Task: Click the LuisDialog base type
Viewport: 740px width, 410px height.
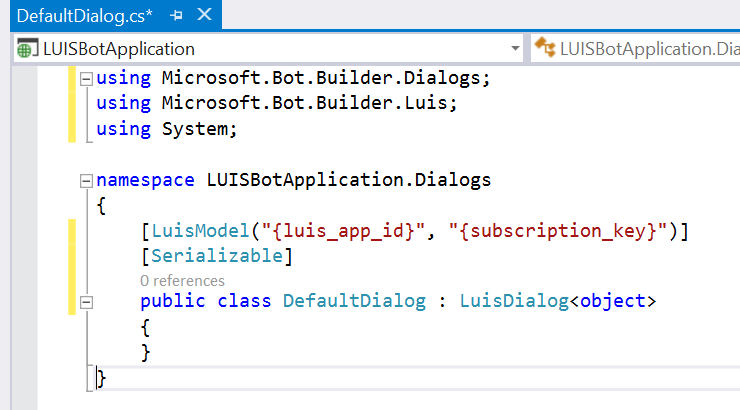Action: (x=514, y=301)
